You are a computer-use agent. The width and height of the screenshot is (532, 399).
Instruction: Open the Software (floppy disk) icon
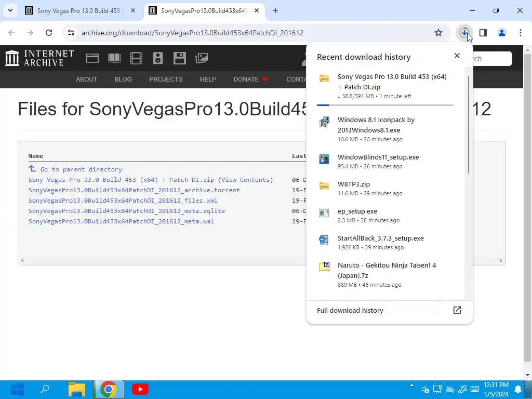(179, 58)
